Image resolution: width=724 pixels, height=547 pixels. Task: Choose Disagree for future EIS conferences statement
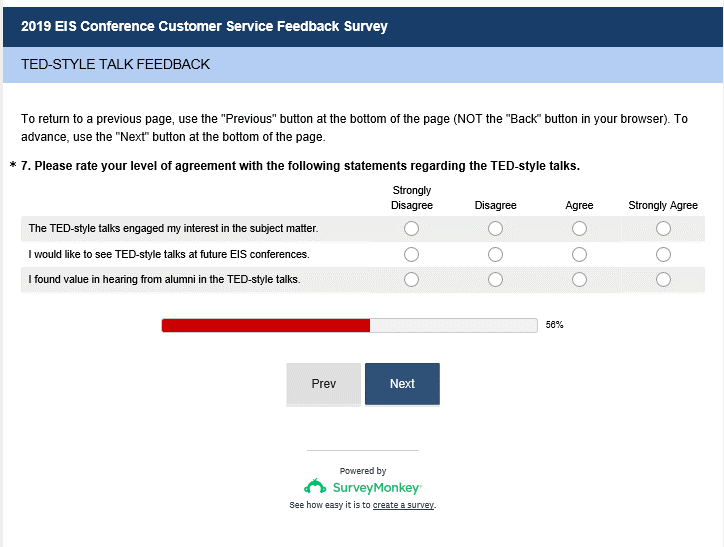click(495, 254)
